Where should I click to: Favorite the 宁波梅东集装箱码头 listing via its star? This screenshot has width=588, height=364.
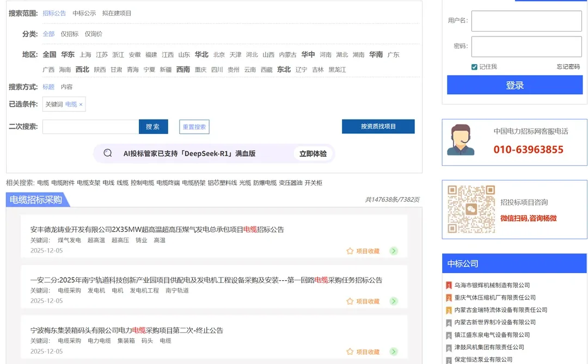coord(349,351)
